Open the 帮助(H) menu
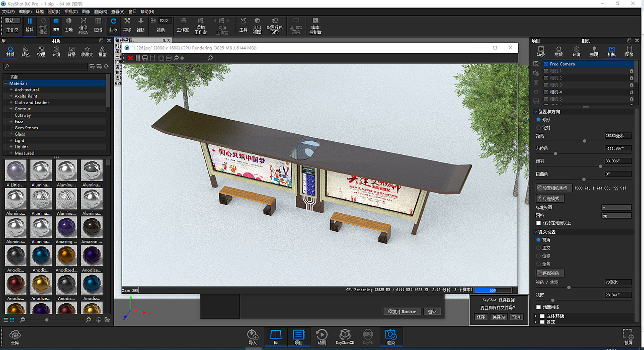644x350 pixels. point(147,11)
